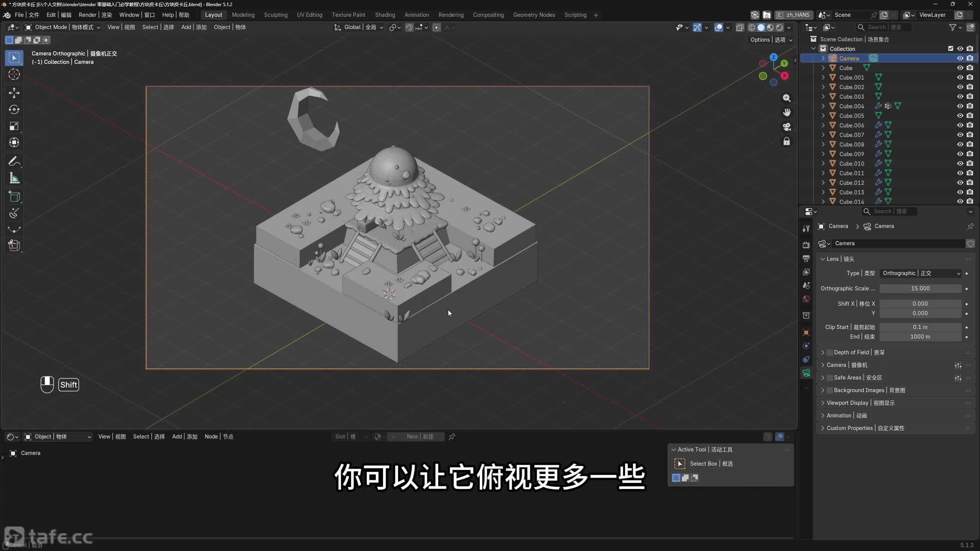
Task: Open the File menu
Action: coord(27,15)
